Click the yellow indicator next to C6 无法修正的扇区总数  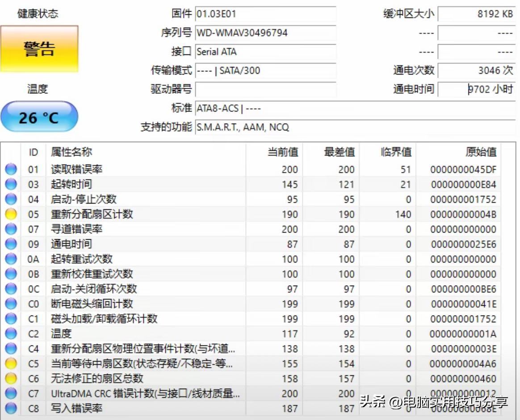10,379
